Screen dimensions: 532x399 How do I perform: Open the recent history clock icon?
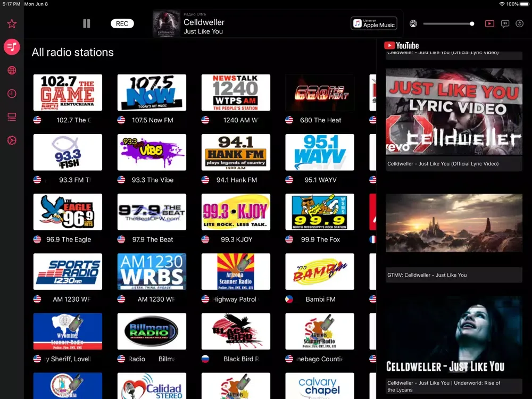[x=12, y=94]
